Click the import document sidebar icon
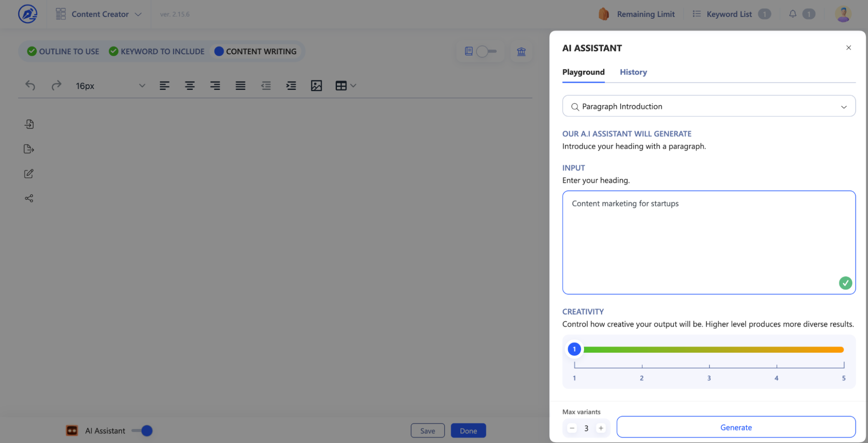Viewport: 868px width, 443px height. [x=29, y=124]
